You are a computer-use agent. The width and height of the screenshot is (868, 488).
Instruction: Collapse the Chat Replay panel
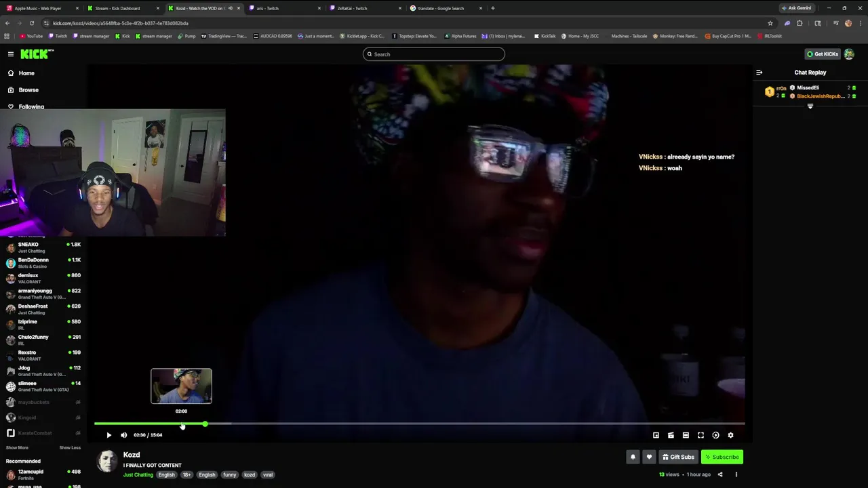coord(759,73)
